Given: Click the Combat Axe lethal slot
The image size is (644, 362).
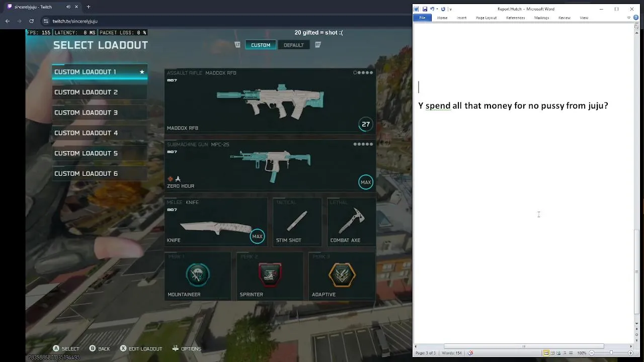Looking at the screenshot, I should tap(351, 221).
